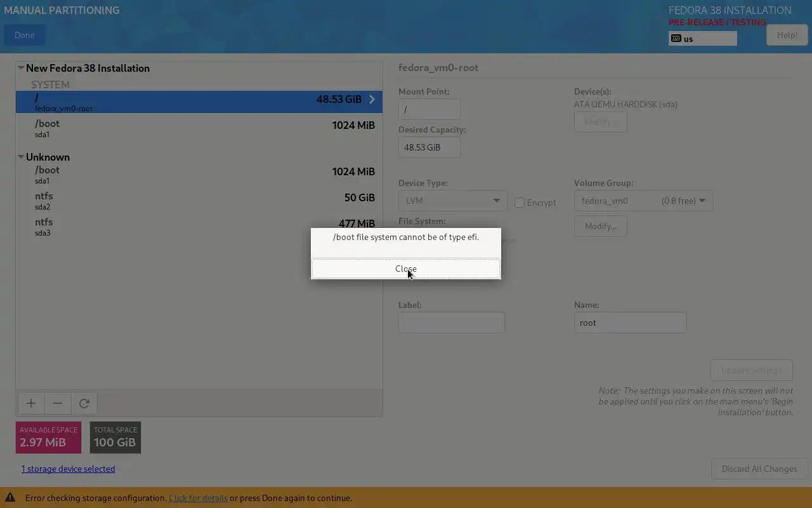The height and width of the screenshot is (508, 812).
Task: Click Modify under Volume Group
Action: pos(601,226)
